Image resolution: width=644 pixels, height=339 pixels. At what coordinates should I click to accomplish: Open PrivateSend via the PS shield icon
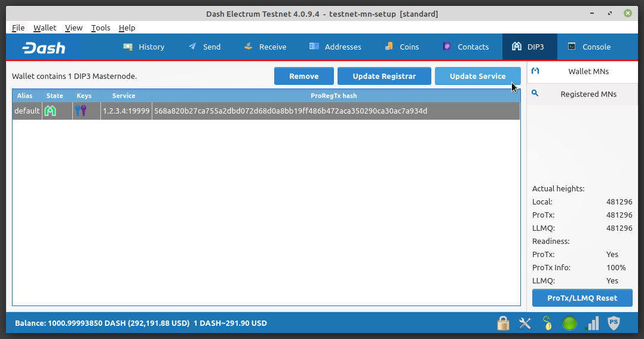pyautogui.click(x=614, y=323)
